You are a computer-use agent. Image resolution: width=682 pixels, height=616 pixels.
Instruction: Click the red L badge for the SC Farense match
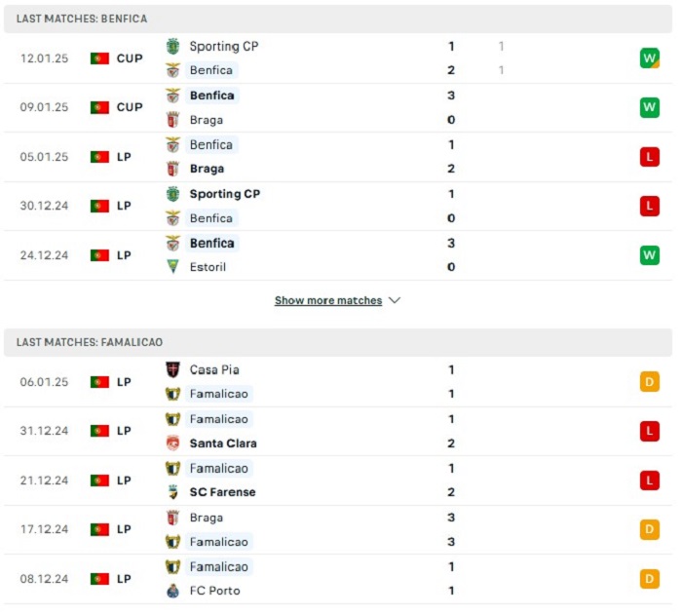click(x=650, y=481)
